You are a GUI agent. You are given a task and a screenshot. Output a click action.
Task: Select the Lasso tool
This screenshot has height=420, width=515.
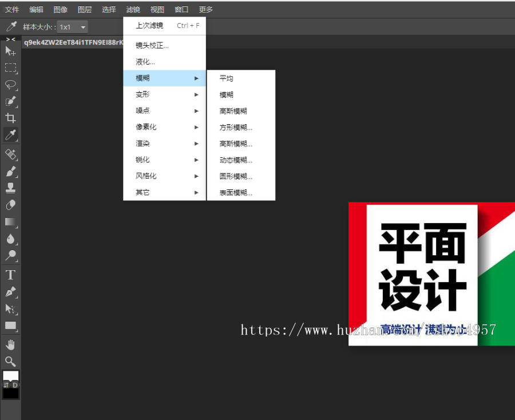click(10, 85)
